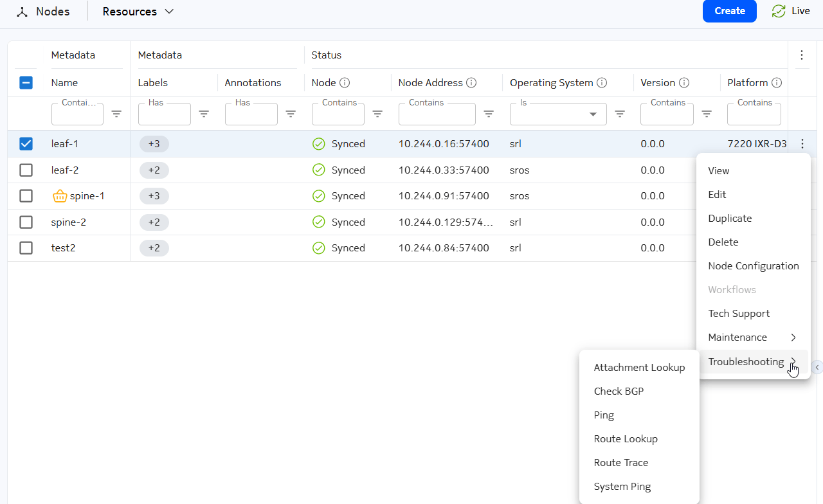Toggle the select-all header checkbox
This screenshot has width=823, height=504.
point(26,83)
